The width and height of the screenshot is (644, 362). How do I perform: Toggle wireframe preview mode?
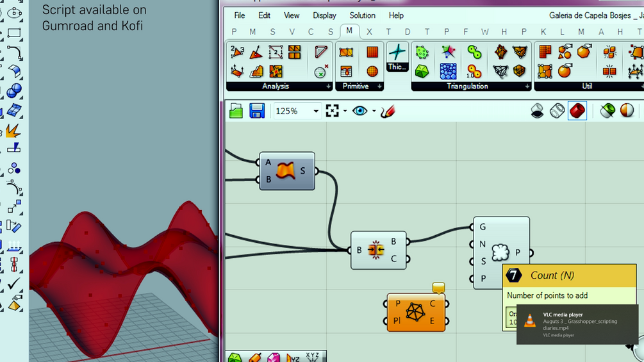click(557, 111)
